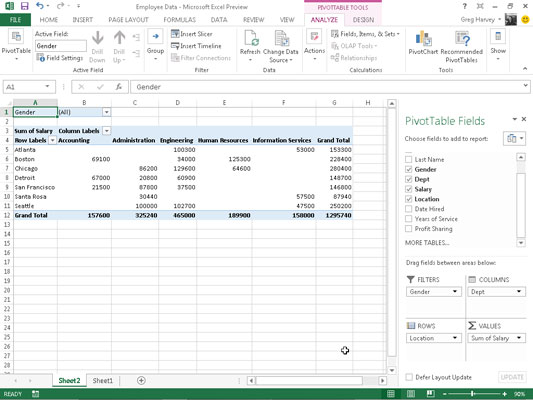Open the Show button
The height and width of the screenshot is (400, 533).
[498, 46]
